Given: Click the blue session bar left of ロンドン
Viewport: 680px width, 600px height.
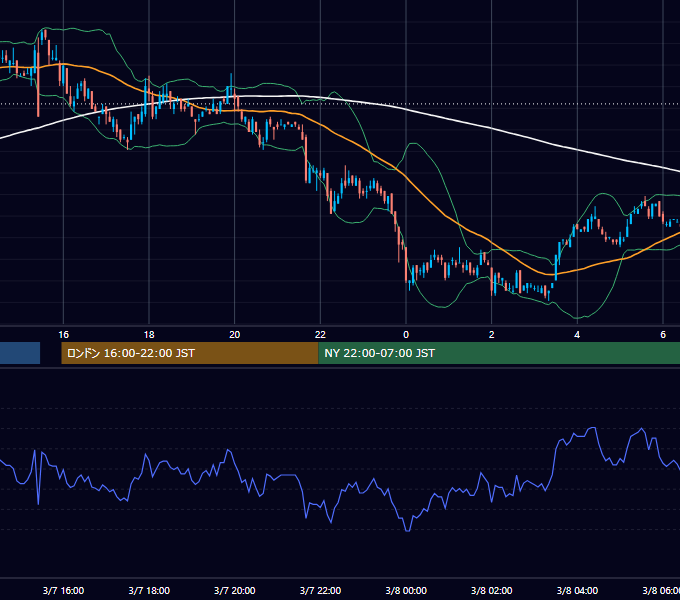Looking at the screenshot, I should 20,353.
